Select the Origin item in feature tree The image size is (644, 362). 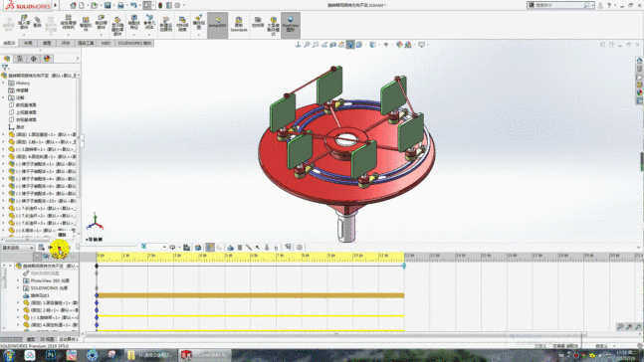click(x=17, y=127)
